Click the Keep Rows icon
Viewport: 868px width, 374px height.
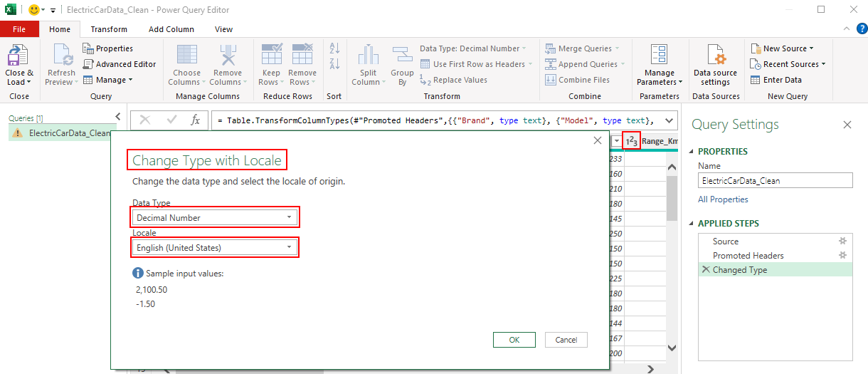click(x=271, y=56)
